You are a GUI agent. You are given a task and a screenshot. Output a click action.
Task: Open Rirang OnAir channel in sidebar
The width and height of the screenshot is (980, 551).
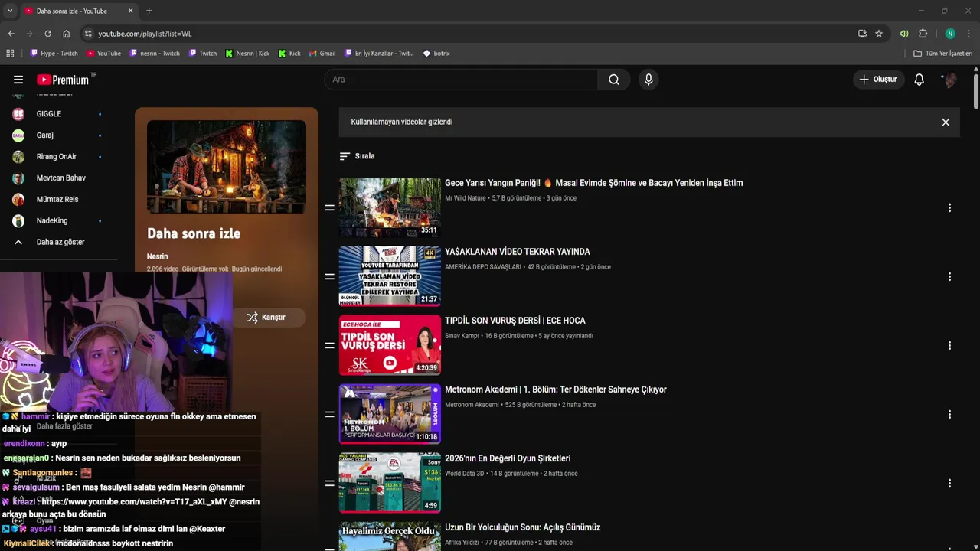coord(57,157)
